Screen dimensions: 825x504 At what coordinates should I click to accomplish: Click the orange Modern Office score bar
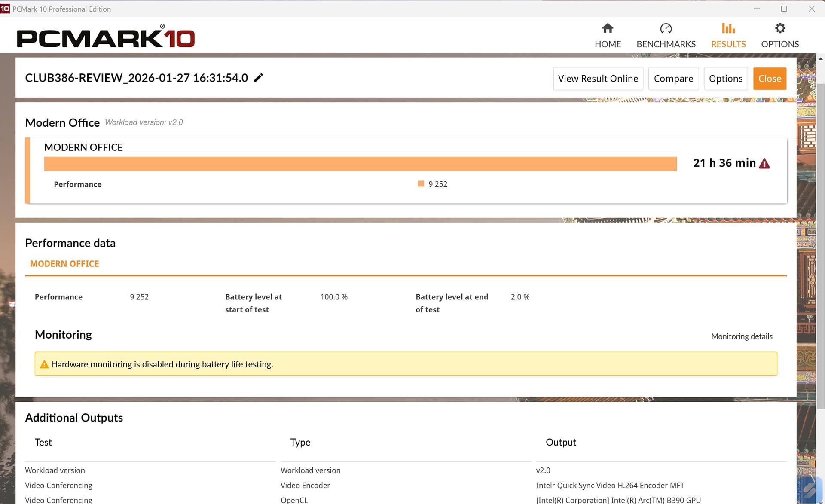[x=360, y=164]
